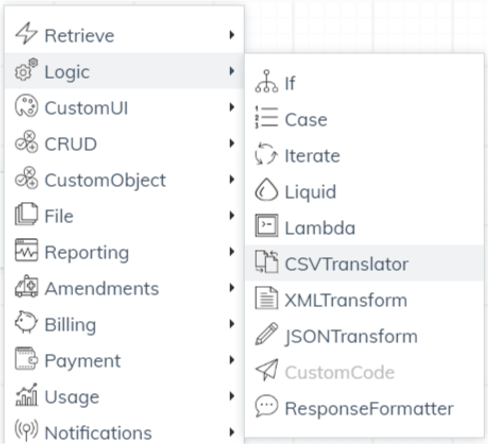Click the droplet Liquid icon

click(x=266, y=190)
